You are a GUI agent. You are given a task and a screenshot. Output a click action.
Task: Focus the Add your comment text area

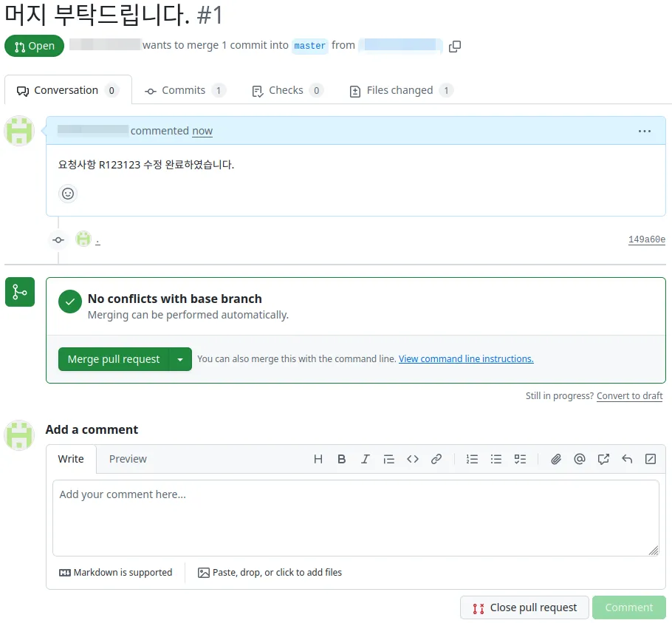click(x=356, y=518)
